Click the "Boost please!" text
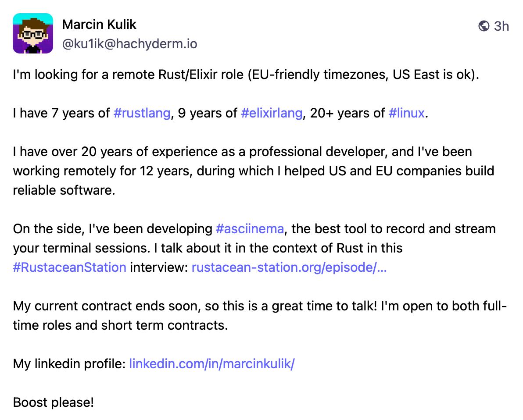Image resolution: width=523 pixels, height=420 pixels. (54, 402)
